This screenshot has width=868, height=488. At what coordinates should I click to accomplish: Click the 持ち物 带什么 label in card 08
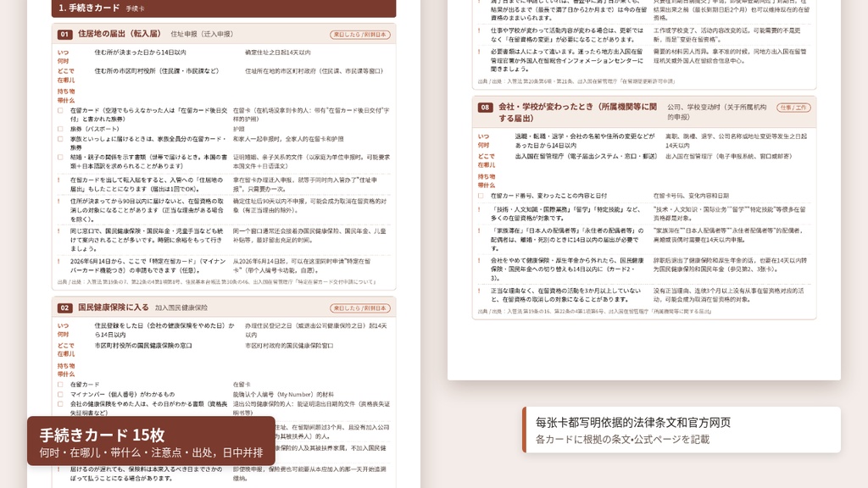pos(487,181)
